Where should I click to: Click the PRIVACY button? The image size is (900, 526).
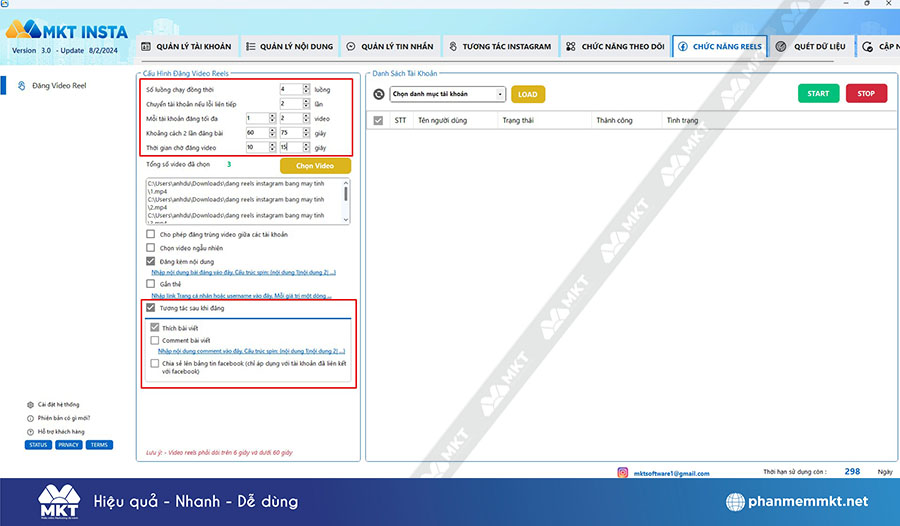[x=68, y=445]
